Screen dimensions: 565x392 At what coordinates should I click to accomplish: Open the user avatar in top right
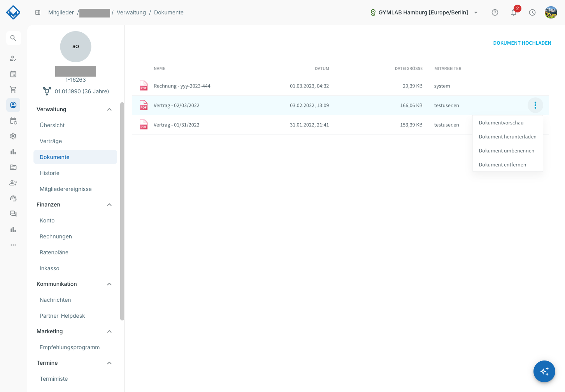tap(551, 12)
